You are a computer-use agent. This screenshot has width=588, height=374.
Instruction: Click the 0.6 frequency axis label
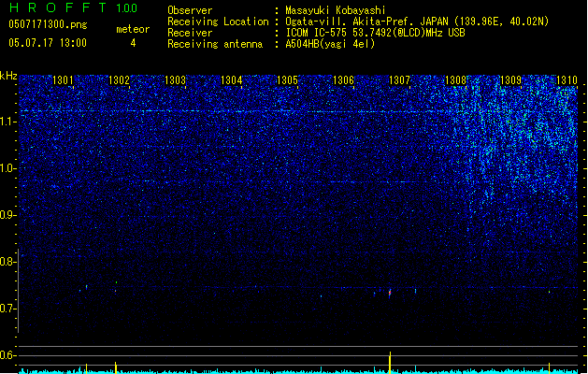pyautogui.click(x=8, y=355)
